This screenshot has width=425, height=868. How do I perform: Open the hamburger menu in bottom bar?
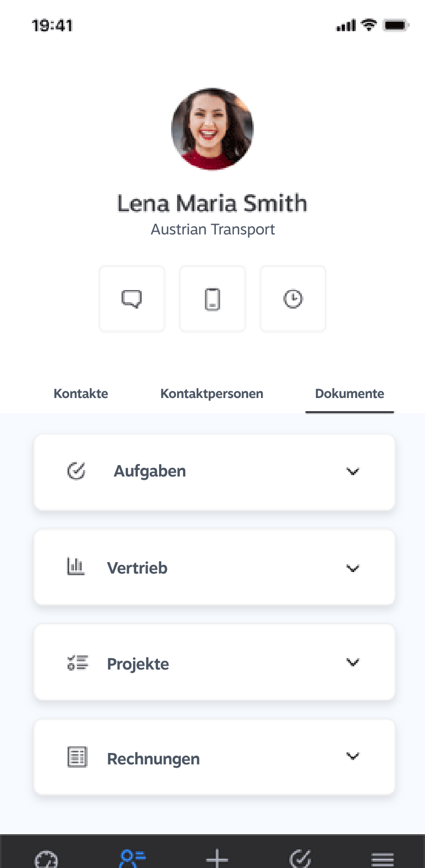pos(382,859)
